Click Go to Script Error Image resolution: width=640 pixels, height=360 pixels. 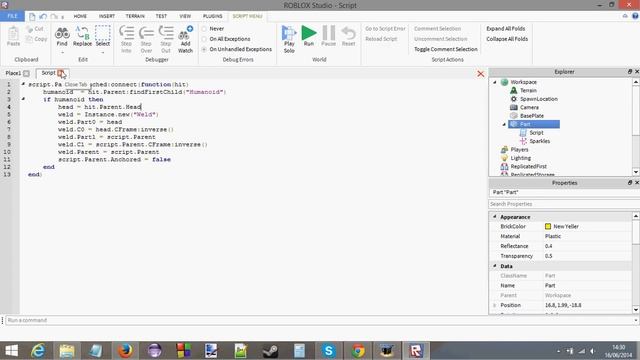(x=385, y=29)
